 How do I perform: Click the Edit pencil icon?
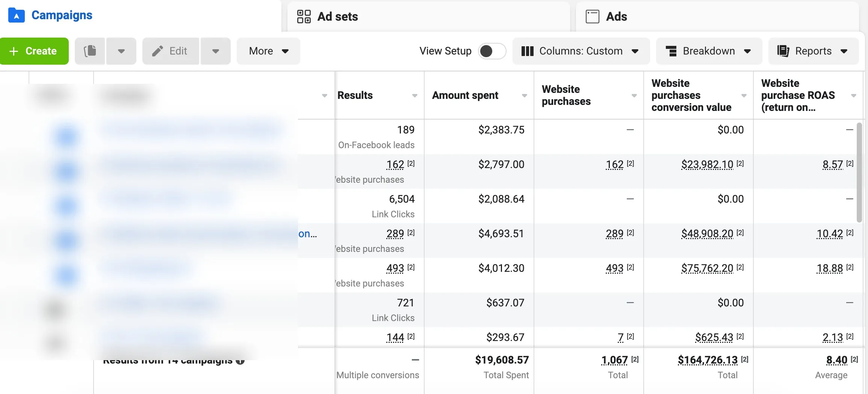coord(157,51)
